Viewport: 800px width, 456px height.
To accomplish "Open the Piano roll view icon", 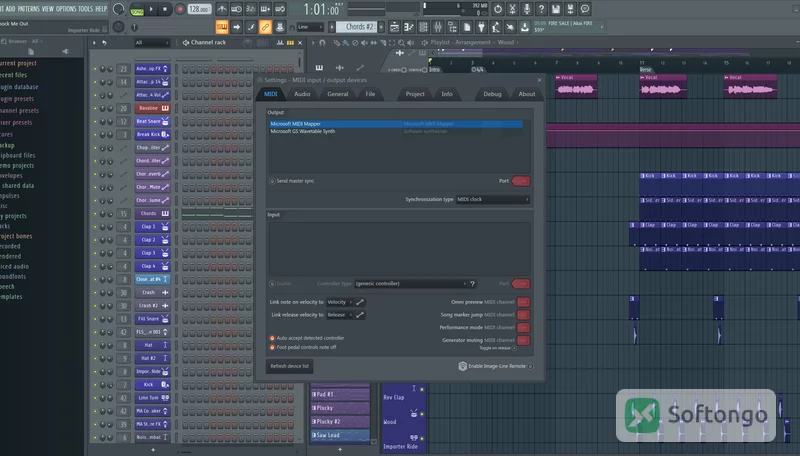I will [x=409, y=27].
